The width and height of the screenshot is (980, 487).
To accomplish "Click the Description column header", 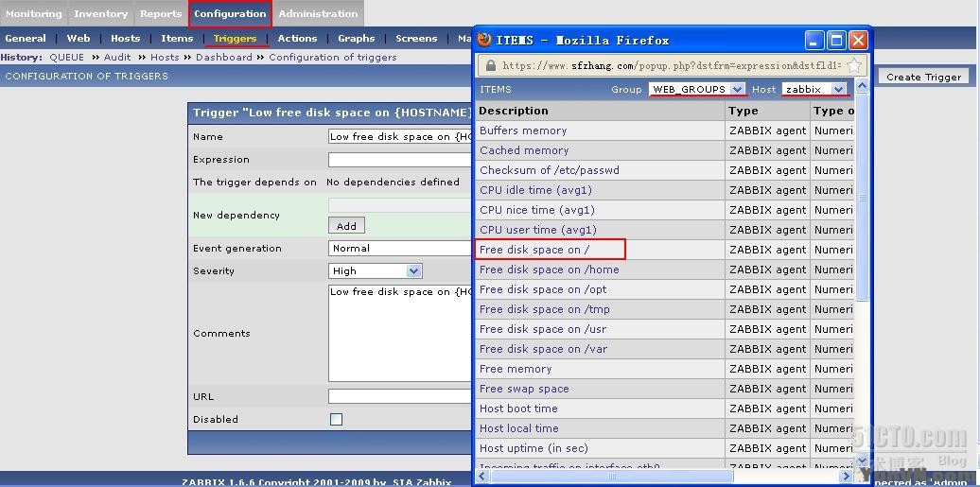I will click(514, 111).
